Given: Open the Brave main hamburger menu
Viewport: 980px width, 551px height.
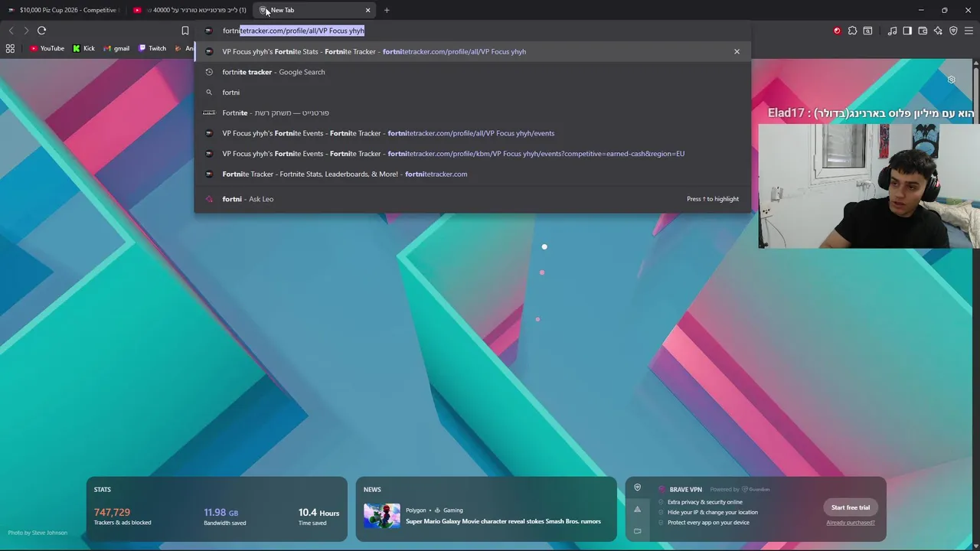Looking at the screenshot, I should (x=969, y=31).
